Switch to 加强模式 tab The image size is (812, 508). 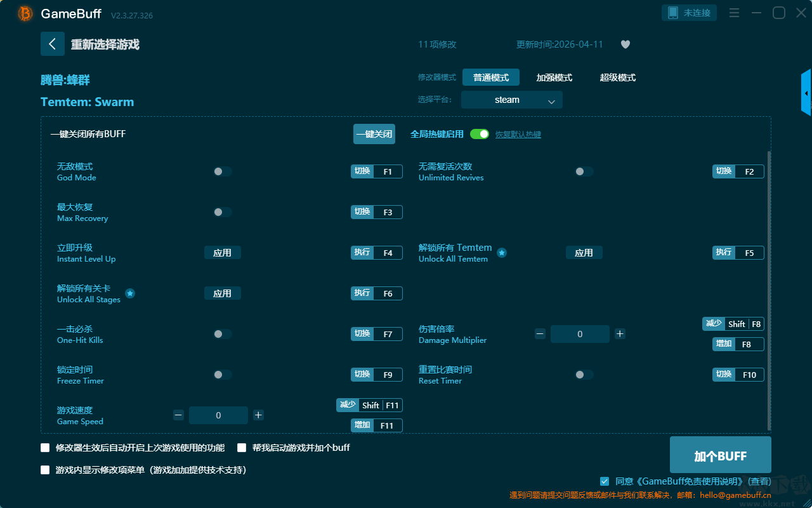click(554, 77)
